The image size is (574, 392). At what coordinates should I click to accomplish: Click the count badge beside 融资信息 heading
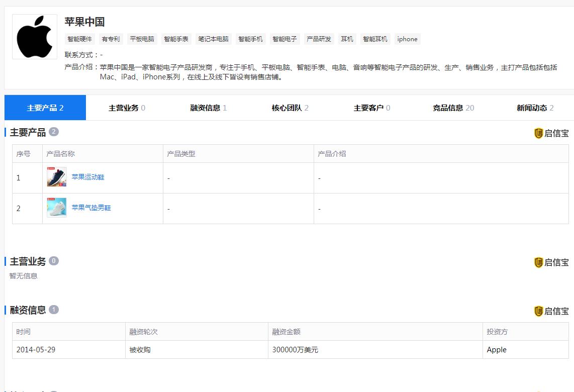54,310
